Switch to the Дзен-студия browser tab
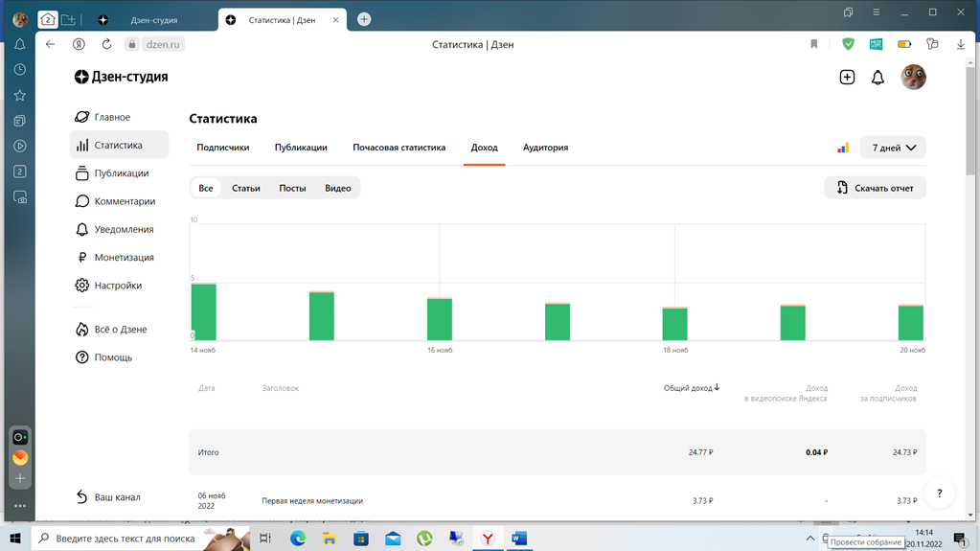 pos(153,20)
